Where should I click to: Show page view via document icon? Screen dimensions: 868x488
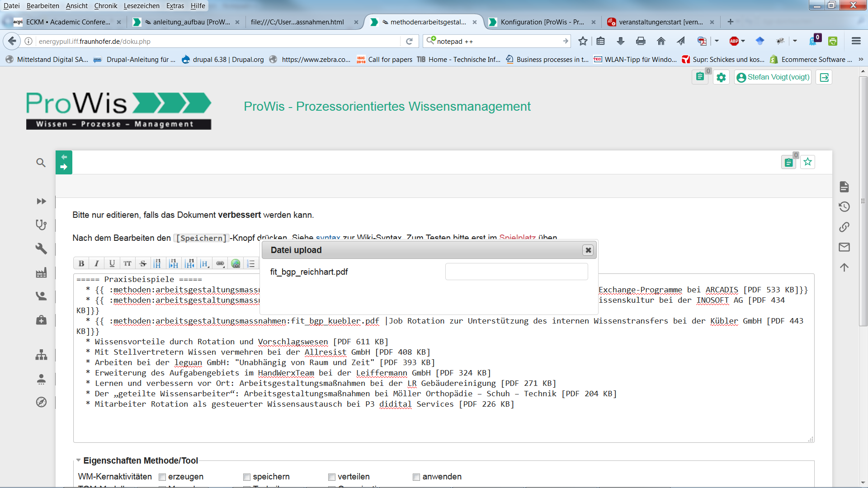click(844, 187)
